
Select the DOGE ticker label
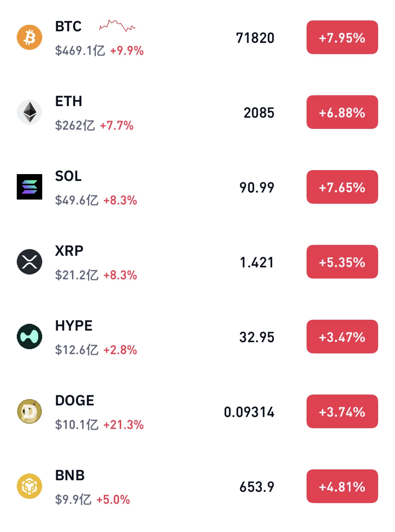tap(75, 400)
